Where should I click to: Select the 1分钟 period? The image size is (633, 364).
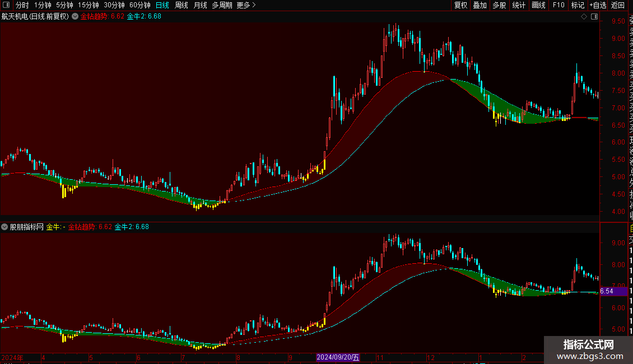pos(43,5)
